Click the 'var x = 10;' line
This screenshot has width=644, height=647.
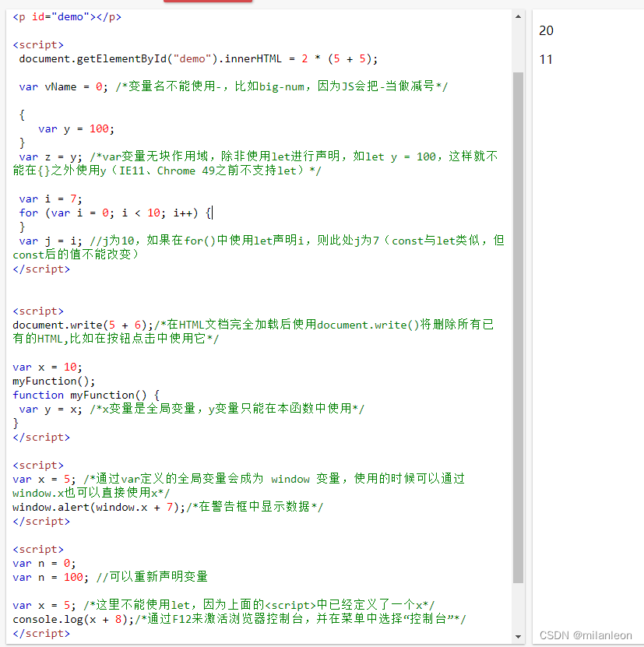point(48,367)
